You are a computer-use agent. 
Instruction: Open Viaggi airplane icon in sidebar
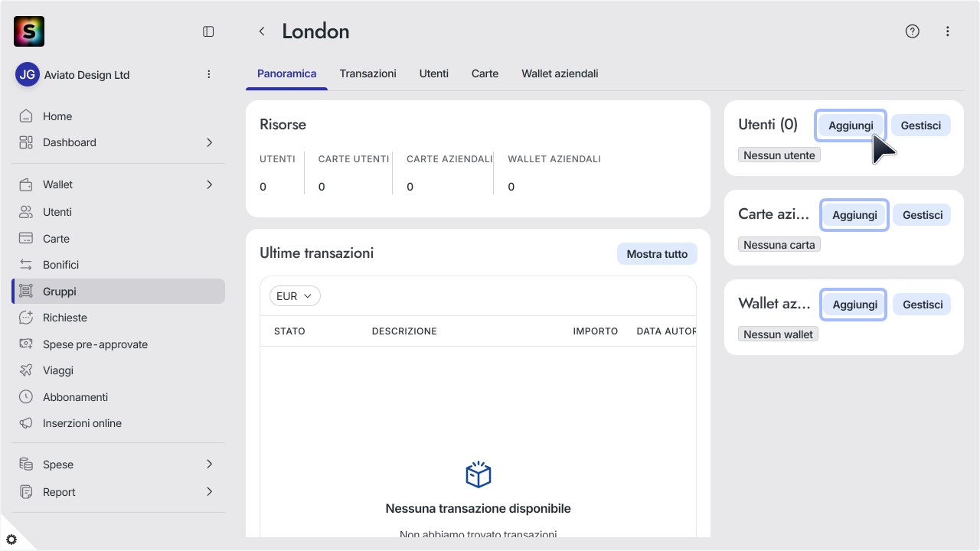click(x=26, y=370)
